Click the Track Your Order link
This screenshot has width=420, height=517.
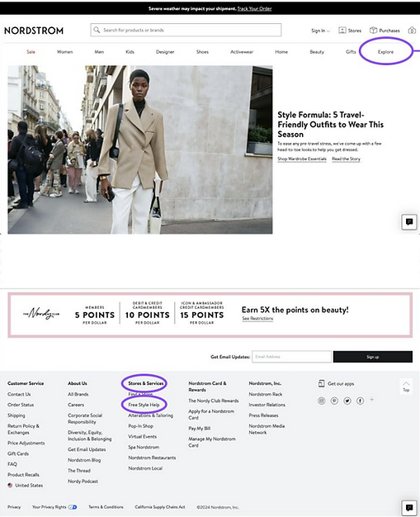(255, 8)
